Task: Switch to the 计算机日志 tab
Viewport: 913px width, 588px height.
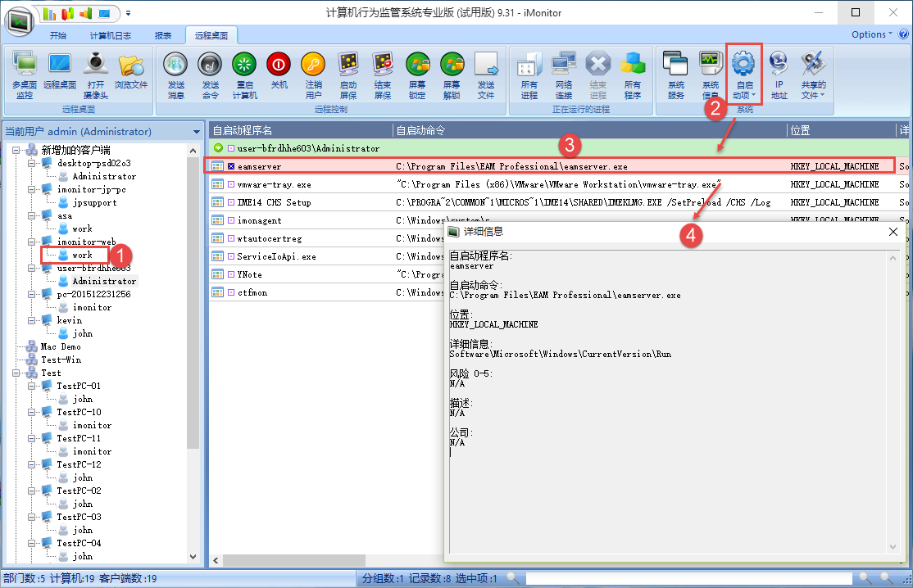Action: tap(110, 35)
